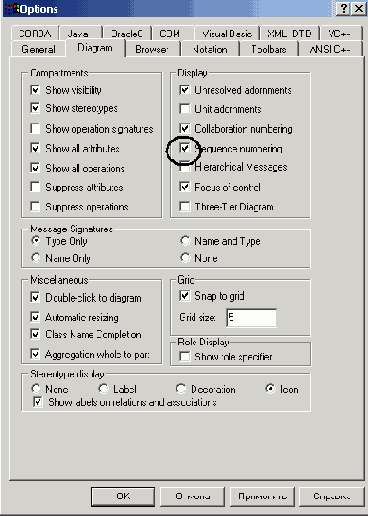This screenshot has height=516, width=368.
Task: Uncheck Sequence numbering option
Action: (x=184, y=148)
